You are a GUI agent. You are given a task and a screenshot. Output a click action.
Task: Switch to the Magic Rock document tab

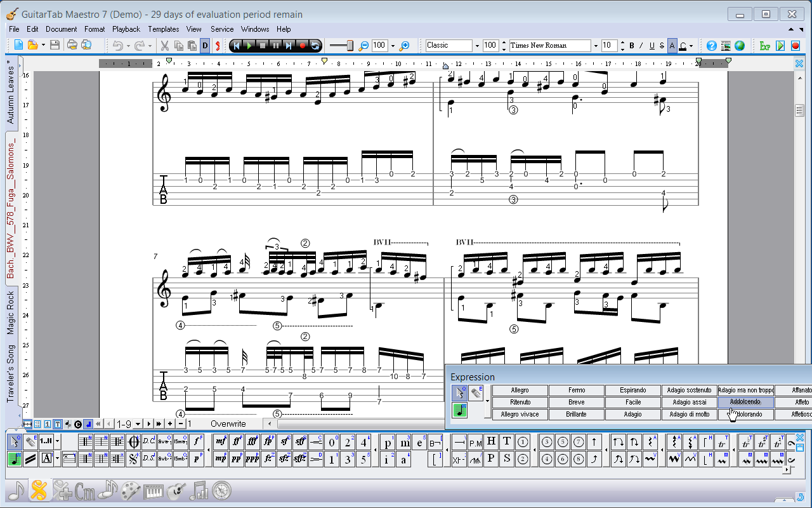[x=11, y=313]
